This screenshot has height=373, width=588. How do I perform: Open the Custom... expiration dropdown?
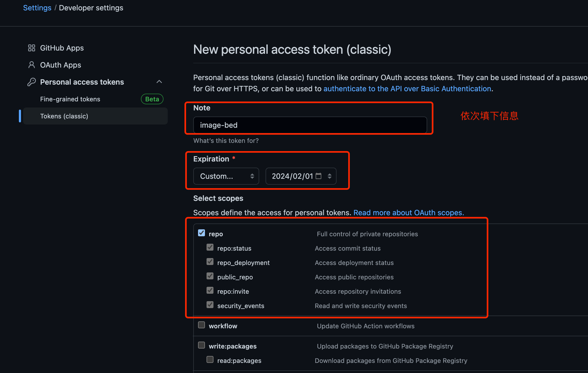pyautogui.click(x=226, y=176)
